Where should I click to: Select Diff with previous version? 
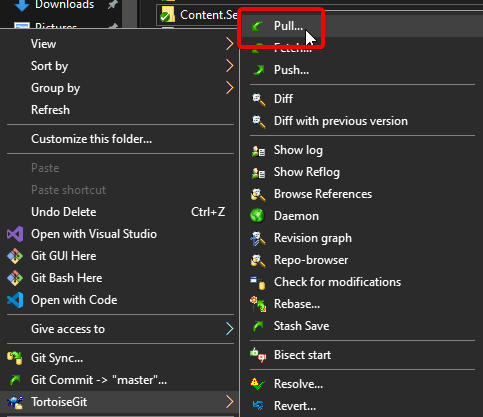pyautogui.click(x=362, y=121)
